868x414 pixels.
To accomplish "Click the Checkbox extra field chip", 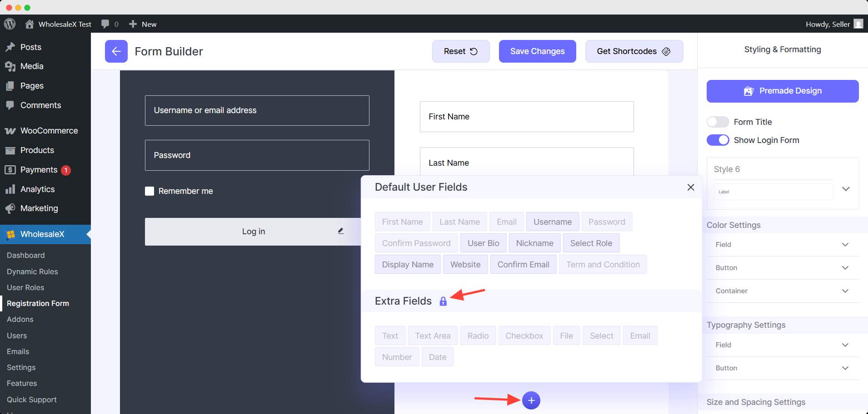I will point(524,335).
